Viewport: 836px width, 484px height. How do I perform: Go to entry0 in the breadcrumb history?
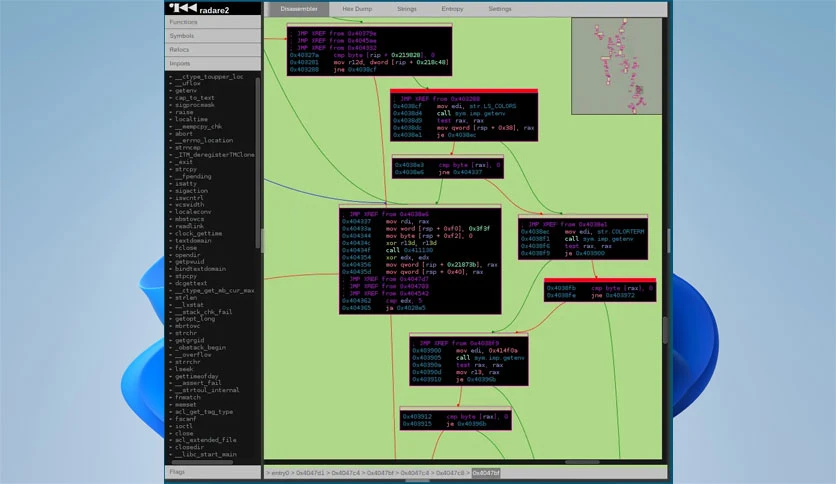280,473
